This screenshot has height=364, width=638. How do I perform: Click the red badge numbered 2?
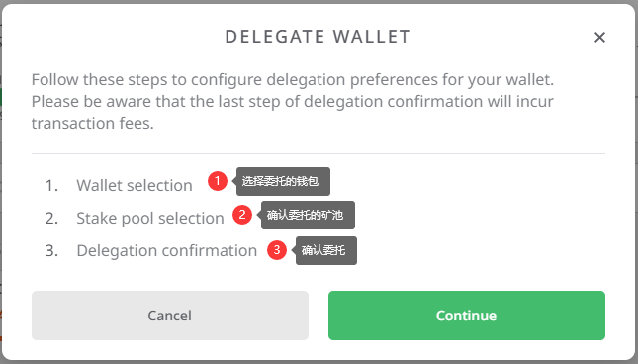coord(242,214)
